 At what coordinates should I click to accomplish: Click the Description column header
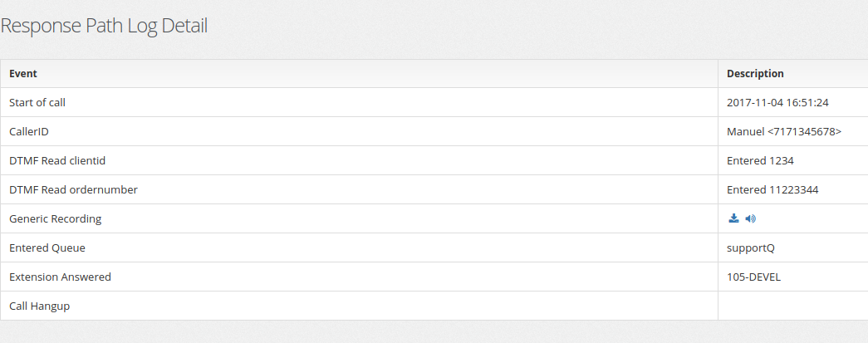[755, 74]
